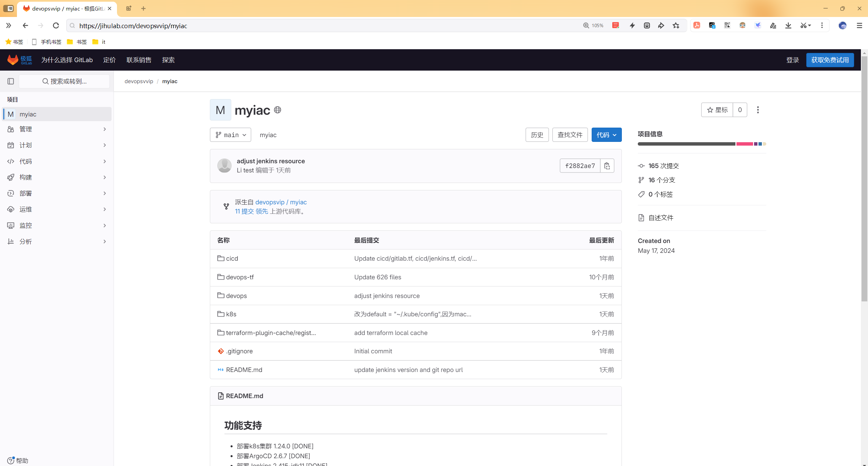Open the project actions kebab menu
This screenshot has width=868, height=466.
(758, 110)
